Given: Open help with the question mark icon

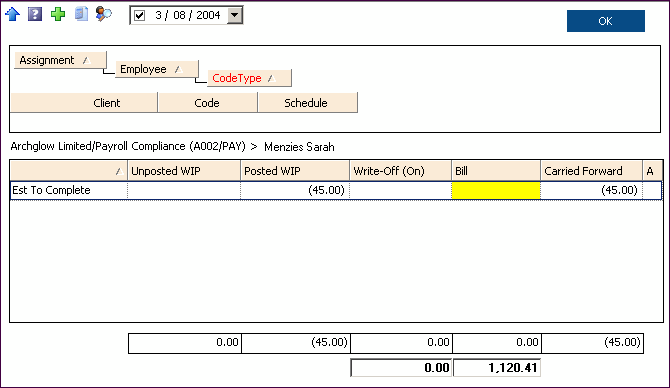Looking at the screenshot, I should [35, 14].
